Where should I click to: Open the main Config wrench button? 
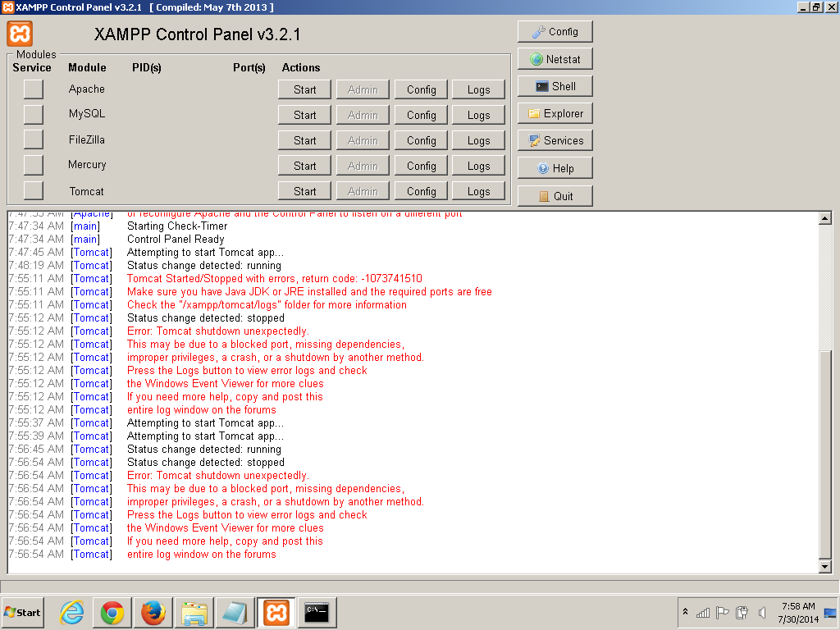pos(555,32)
